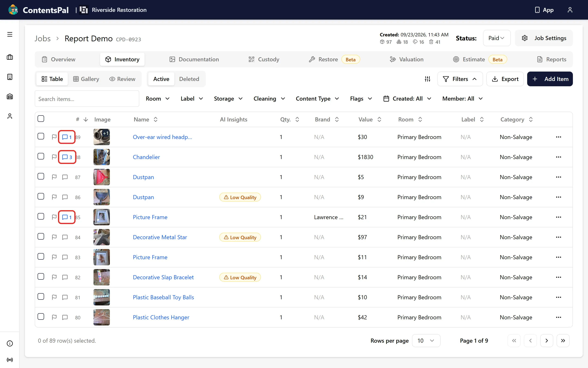
Task: Select the Plastic Clothes Hanger checkbox
Action: [41, 317]
